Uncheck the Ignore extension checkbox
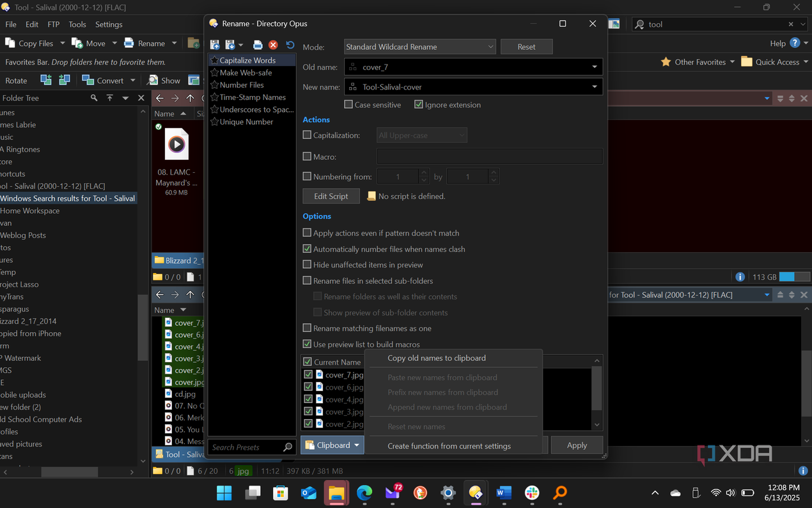 click(419, 104)
